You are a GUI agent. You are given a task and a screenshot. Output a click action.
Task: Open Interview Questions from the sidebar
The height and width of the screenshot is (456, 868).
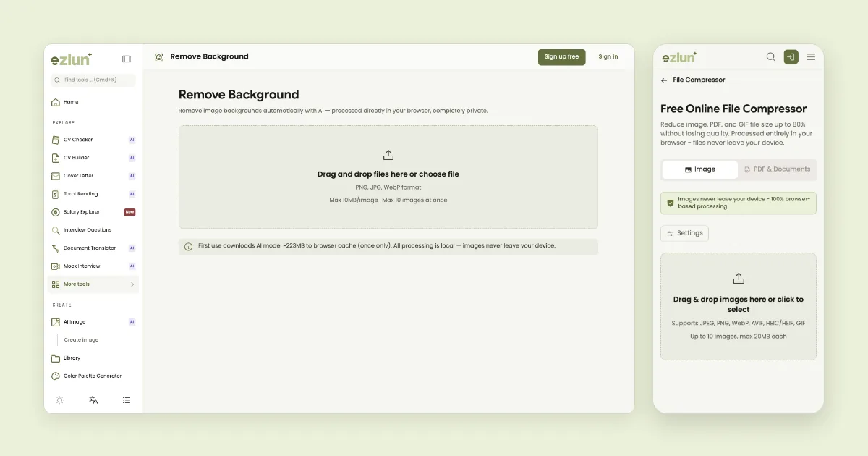(93, 230)
